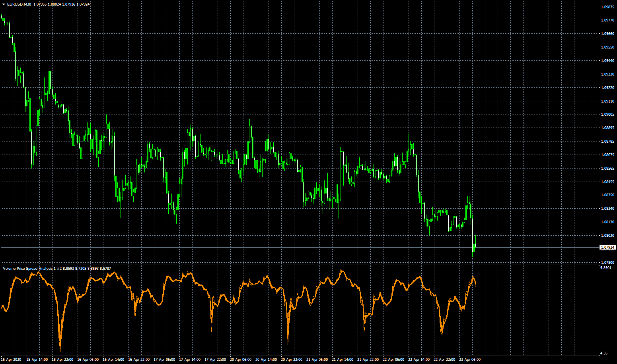Viewport: 617px width, 364px height.
Task: Click the 16 Apr 06:00 time label
Action: point(88,360)
